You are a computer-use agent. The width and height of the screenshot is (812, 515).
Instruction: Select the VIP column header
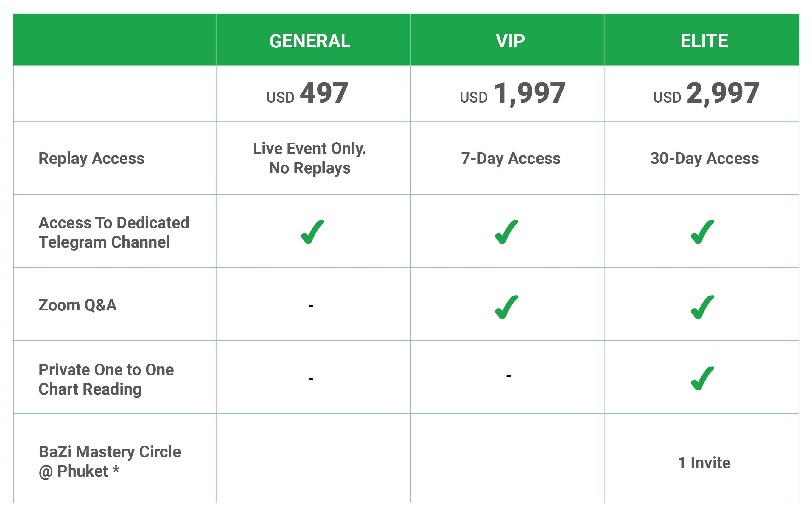pyautogui.click(x=510, y=41)
